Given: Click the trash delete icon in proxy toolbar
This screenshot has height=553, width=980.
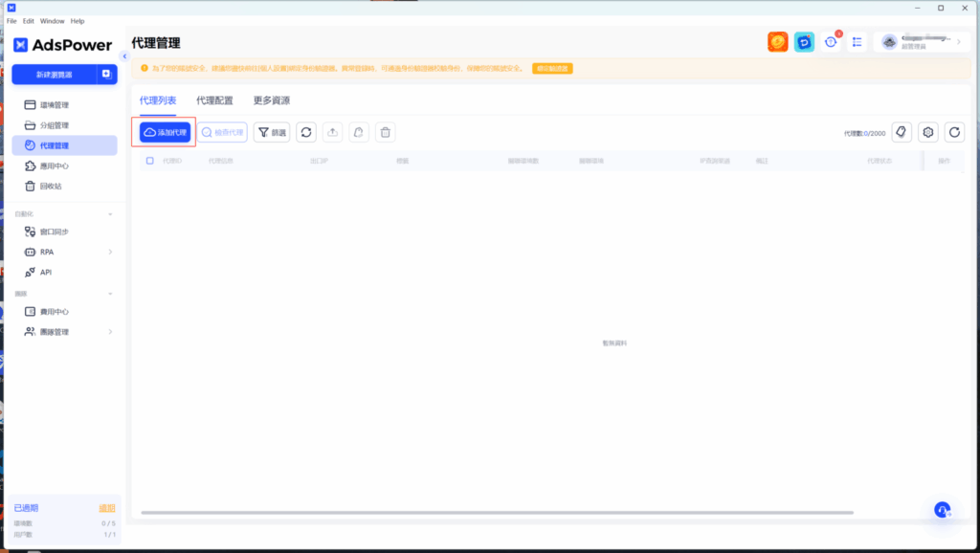Looking at the screenshot, I should [386, 132].
